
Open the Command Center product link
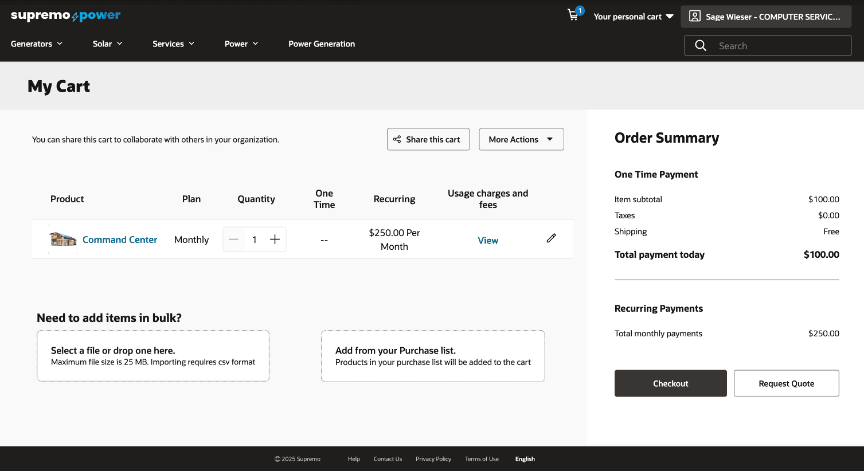[x=120, y=240]
